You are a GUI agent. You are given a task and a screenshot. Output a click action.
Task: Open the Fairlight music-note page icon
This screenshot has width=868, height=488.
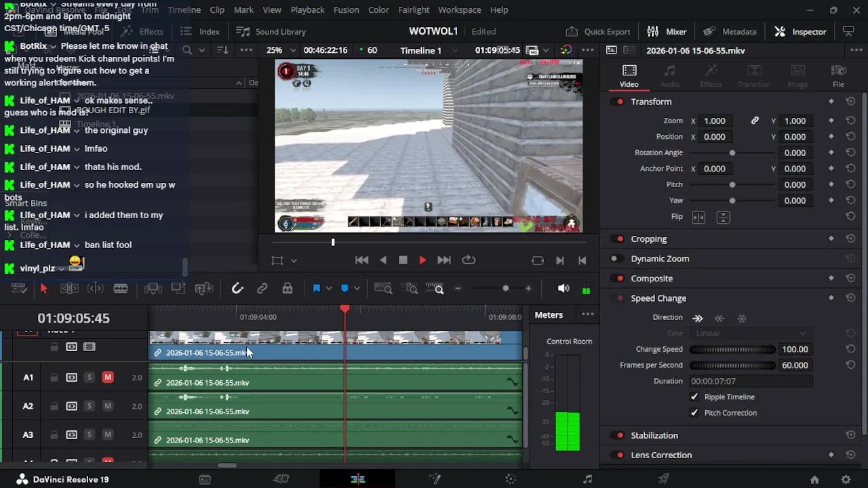click(x=587, y=479)
